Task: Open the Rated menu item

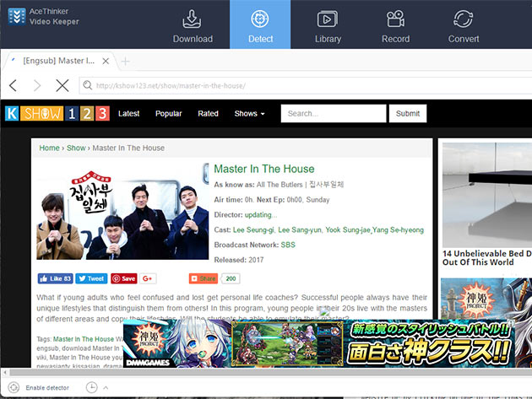Action: click(x=208, y=114)
